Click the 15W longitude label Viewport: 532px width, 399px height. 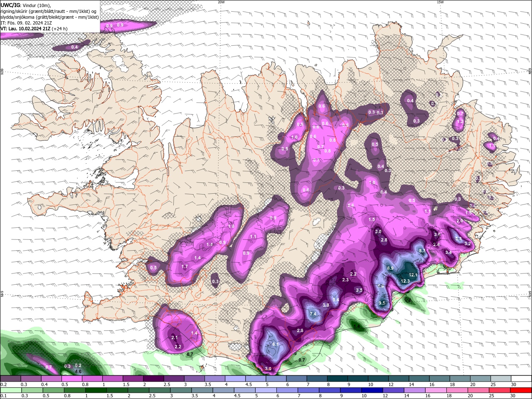[440, 2]
